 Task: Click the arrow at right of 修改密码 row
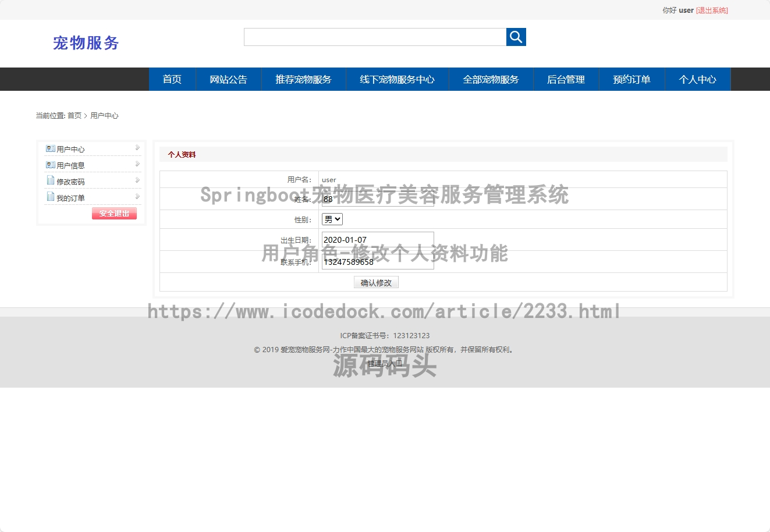click(137, 180)
